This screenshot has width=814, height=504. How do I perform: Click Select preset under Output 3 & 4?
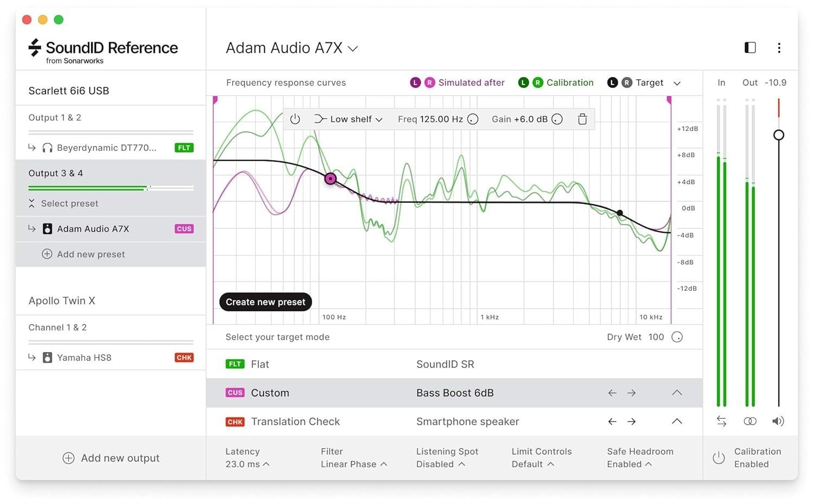pos(69,203)
